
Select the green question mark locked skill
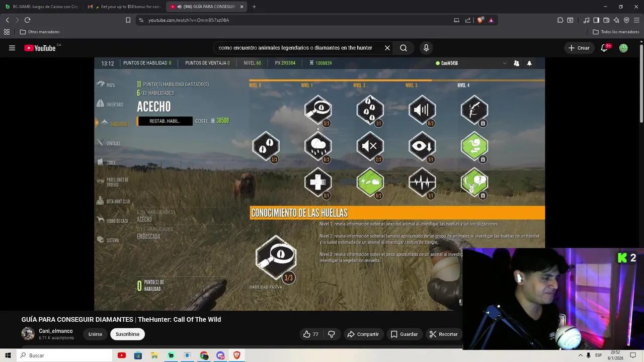click(x=474, y=182)
